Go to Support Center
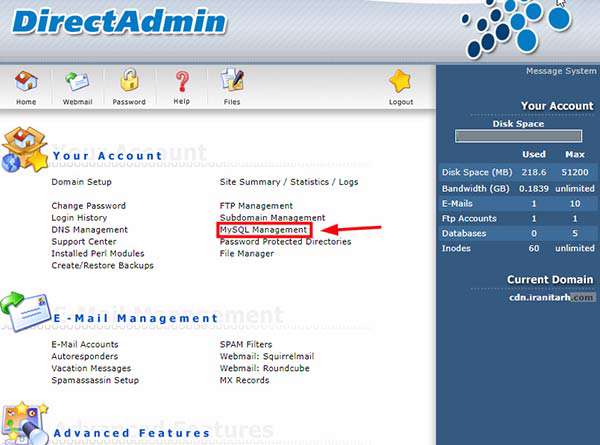This screenshot has height=445, width=600. click(x=84, y=241)
